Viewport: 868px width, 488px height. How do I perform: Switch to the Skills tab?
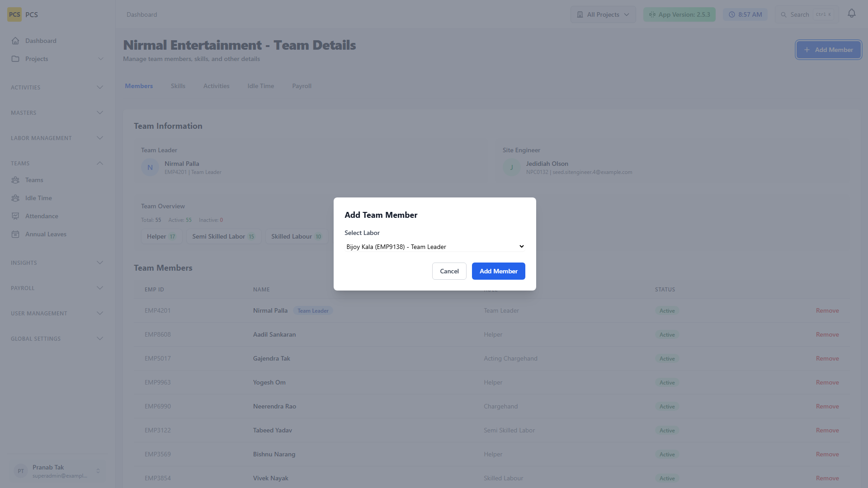click(178, 86)
